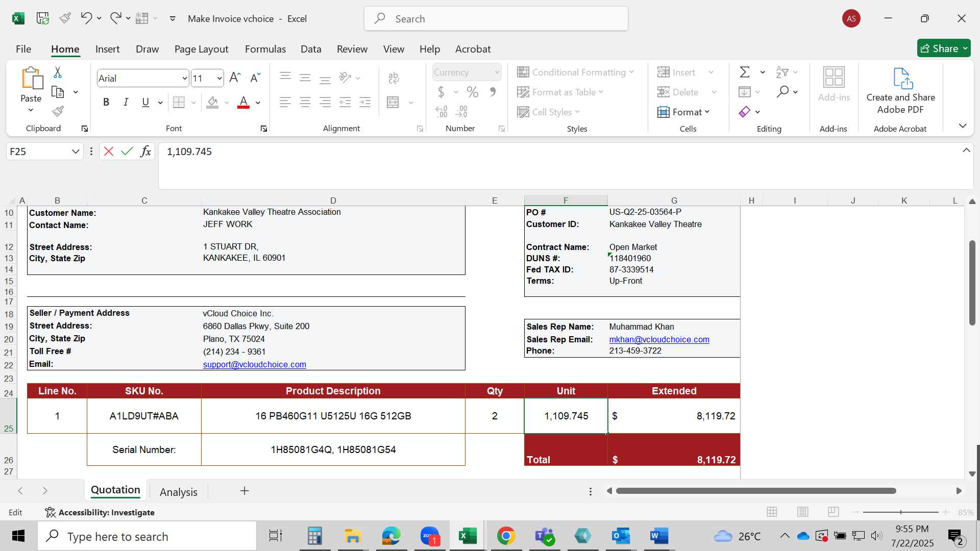Toggle Align Right horizontal alignment
This screenshot has width=980, height=551.
click(x=325, y=102)
